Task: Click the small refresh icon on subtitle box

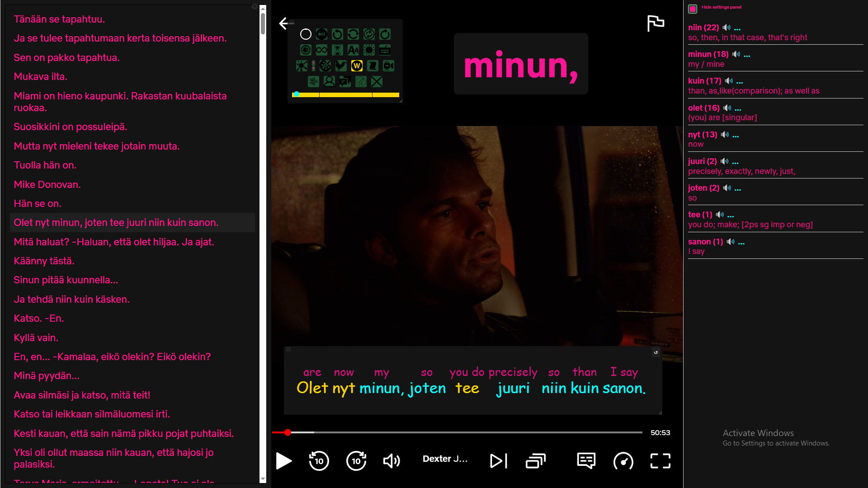Action: coord(656,352)
